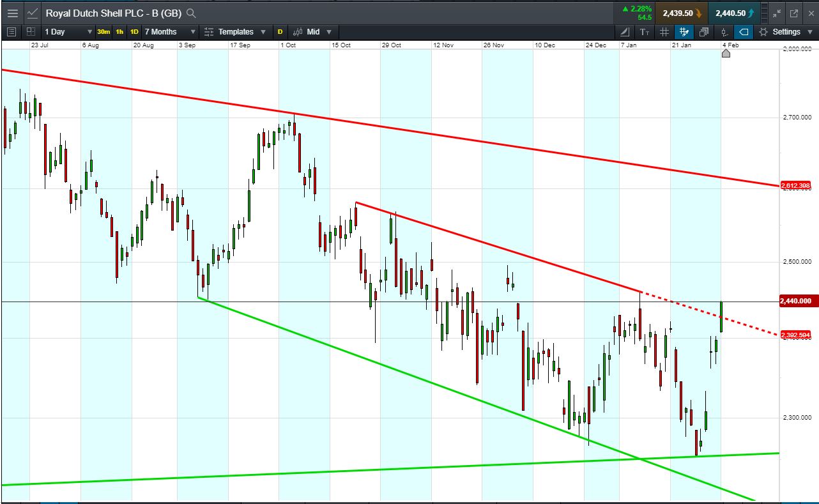Open the 1 Day interval dropdown
This screenshot has width=819, height=504.
tap(69, 32)
